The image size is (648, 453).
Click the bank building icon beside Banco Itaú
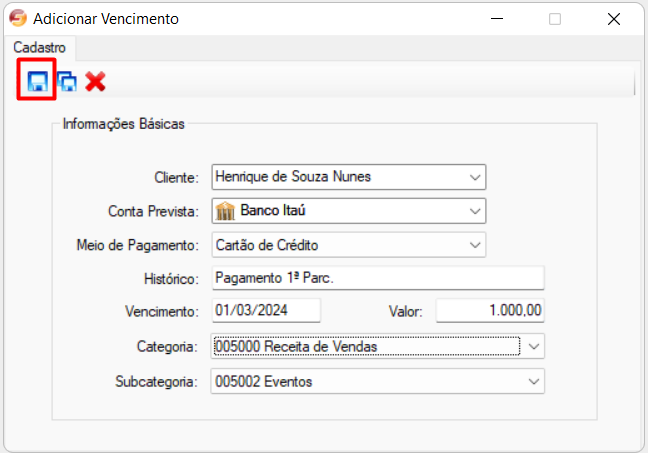[x=224, y=211]
